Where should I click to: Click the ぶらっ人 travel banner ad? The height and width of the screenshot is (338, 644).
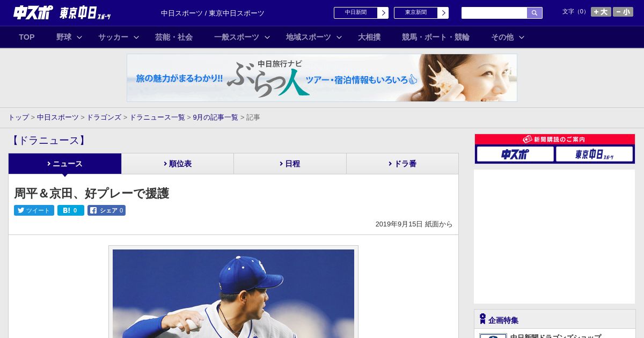point(322,78)
